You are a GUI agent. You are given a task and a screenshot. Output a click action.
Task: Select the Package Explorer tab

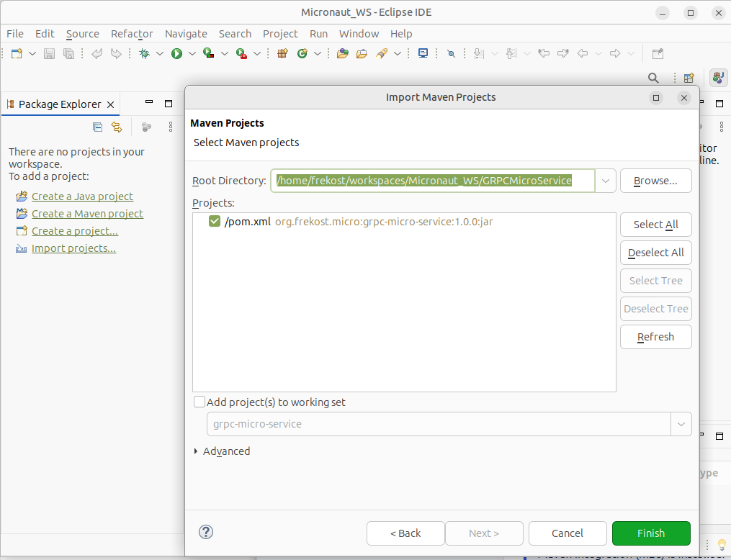[60, 104]
